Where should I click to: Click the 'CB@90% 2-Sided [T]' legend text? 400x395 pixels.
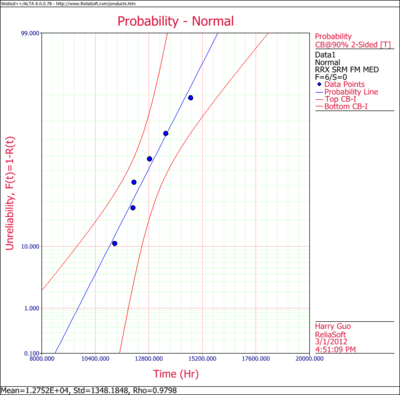[353, 44]
